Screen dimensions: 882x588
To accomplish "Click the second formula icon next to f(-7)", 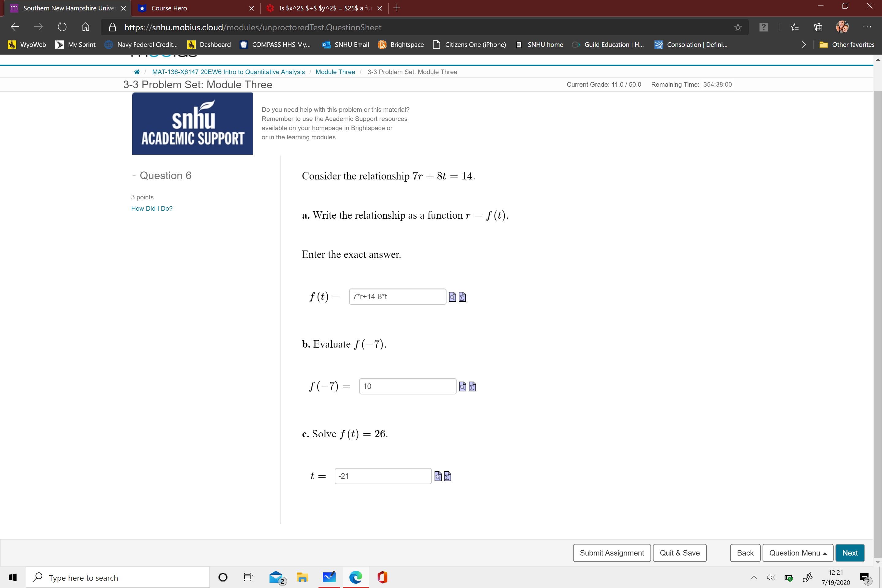I will [x=472, y=386].
